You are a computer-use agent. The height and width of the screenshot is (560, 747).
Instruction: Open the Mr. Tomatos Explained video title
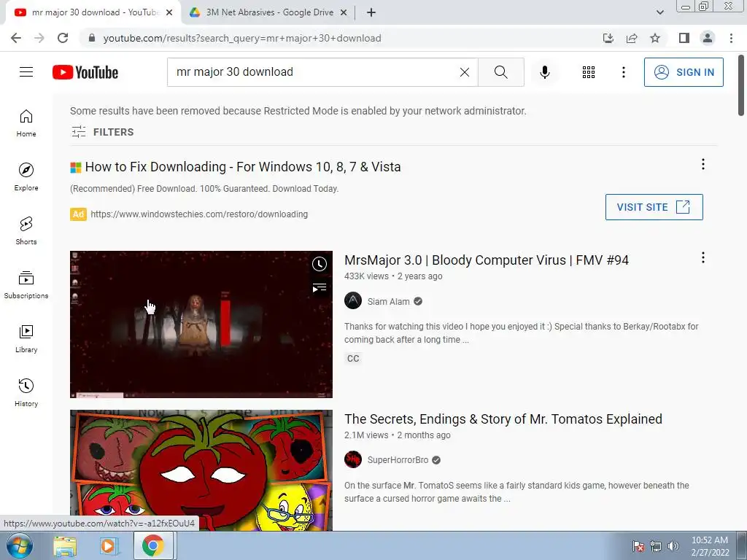(503, 419)
